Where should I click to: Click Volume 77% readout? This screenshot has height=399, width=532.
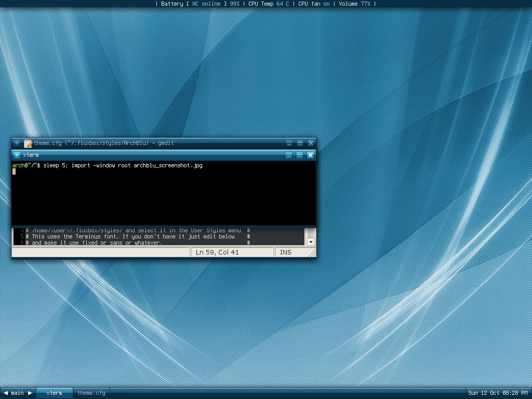[x=354, y=4]
